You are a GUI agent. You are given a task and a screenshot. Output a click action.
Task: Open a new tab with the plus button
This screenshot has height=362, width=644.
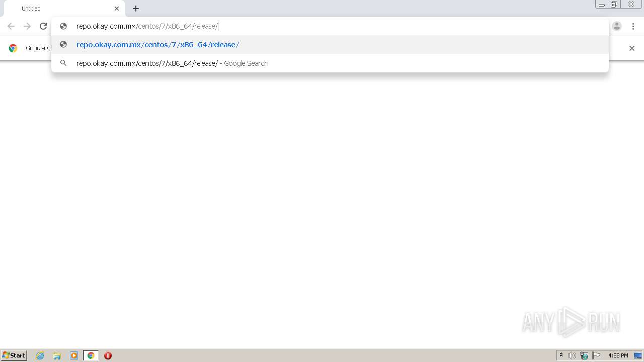pos(136,9)
